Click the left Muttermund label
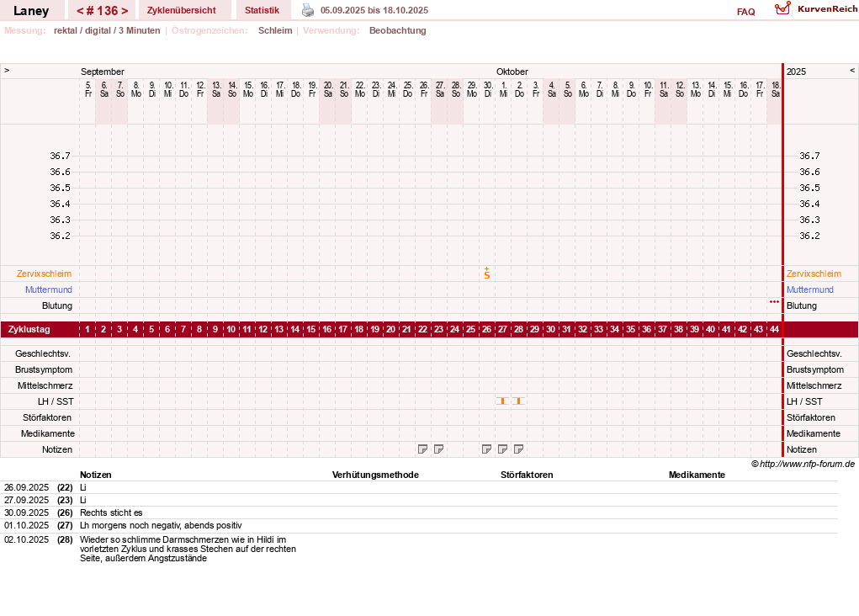This screenshot has width=859, height=616. click(x=48, y=289)
